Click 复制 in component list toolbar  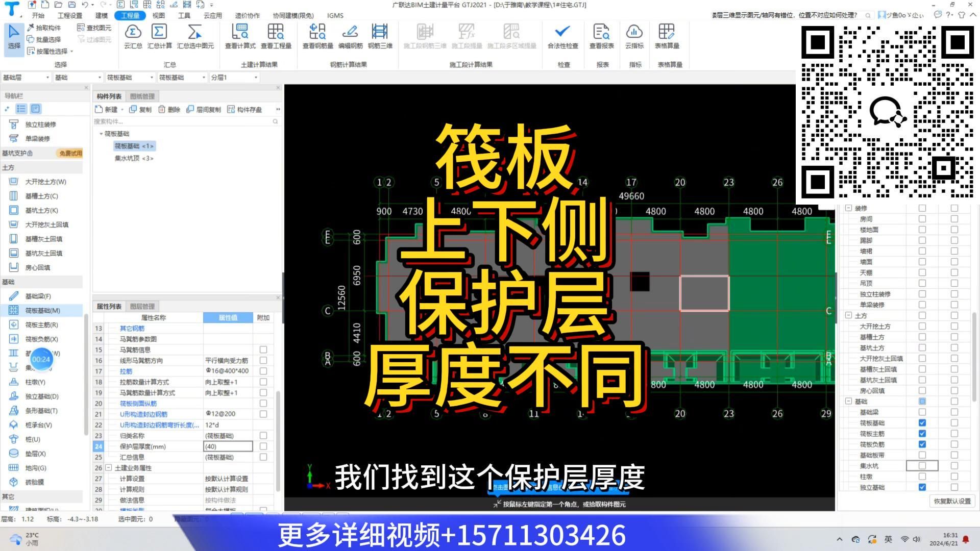140,109
